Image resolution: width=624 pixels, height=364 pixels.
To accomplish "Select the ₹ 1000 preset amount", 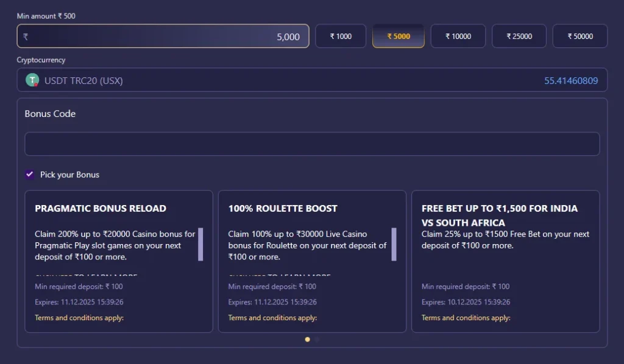I will (341, 37).
